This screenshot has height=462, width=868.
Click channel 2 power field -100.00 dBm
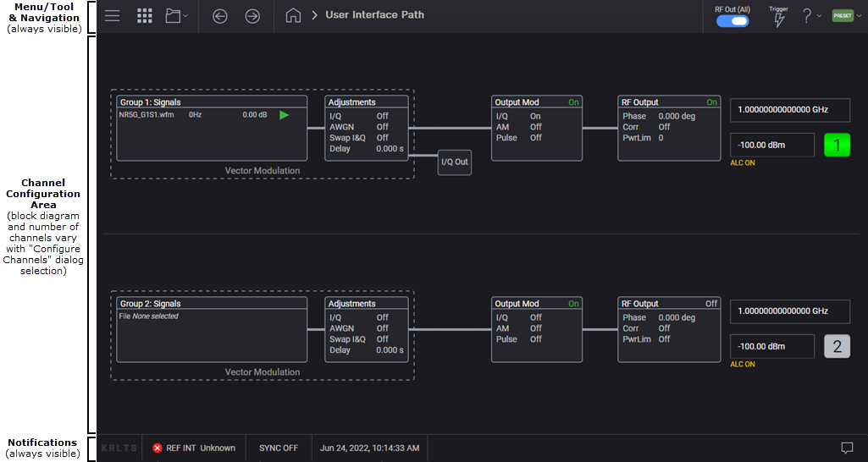pos(771,347)
